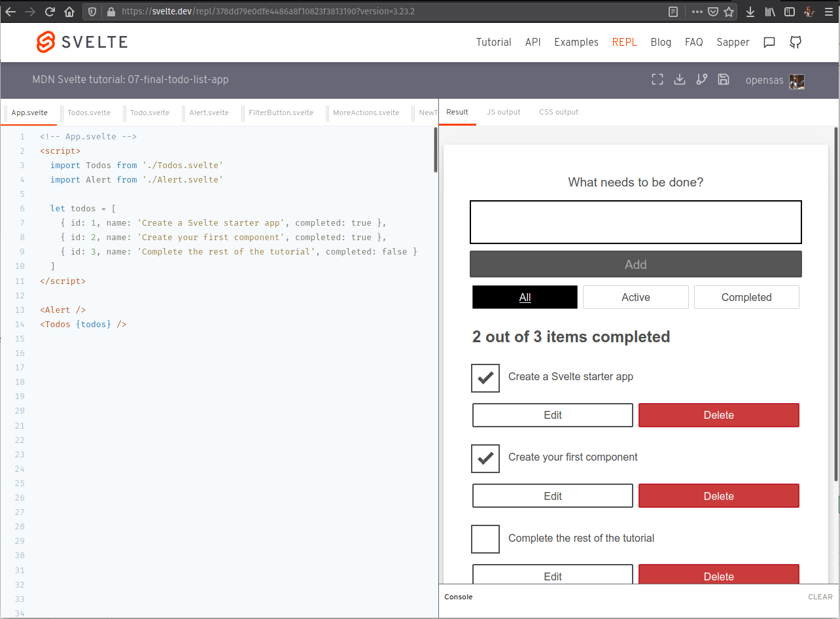Open Svelte's GitHub repository
The image size is (840, 619).
(x=795, y=42)
